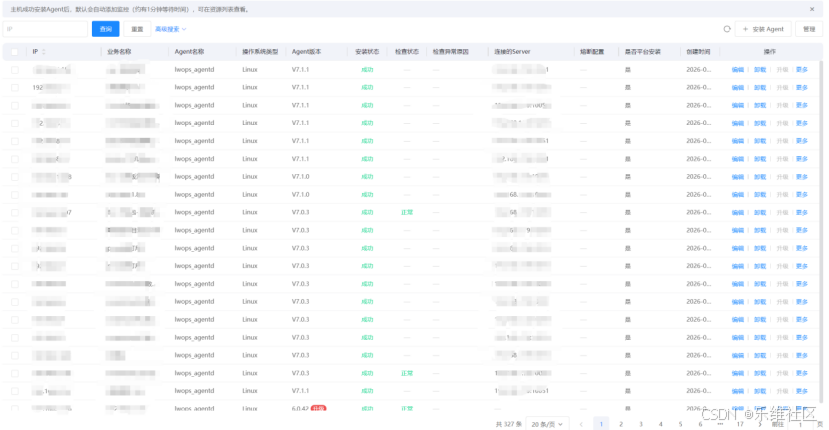829x430 pixels.
Task: Click 卸载 link in the 192 IP row
Action: (760, 87)
